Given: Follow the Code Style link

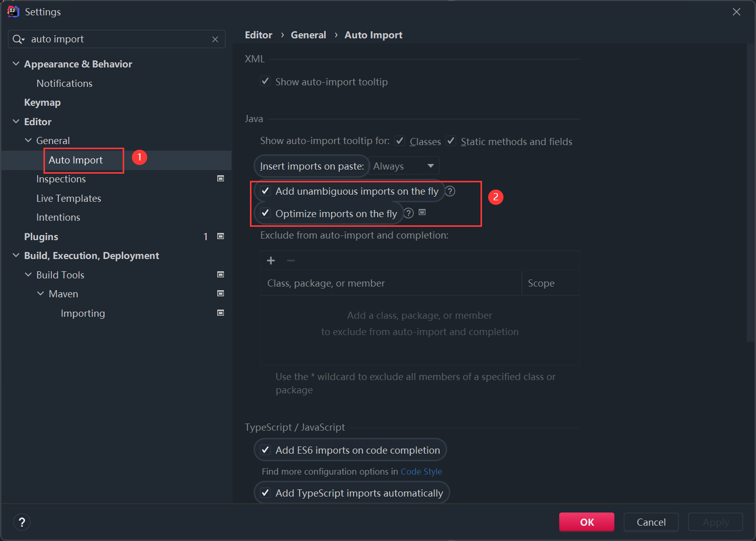Looking at the screenshot, I should 421,472.
